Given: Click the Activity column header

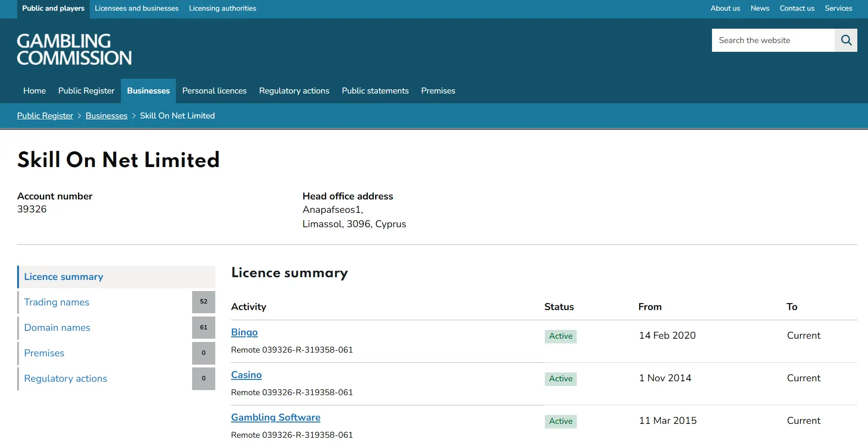Looking at the screenshot, I should point(249,307).
